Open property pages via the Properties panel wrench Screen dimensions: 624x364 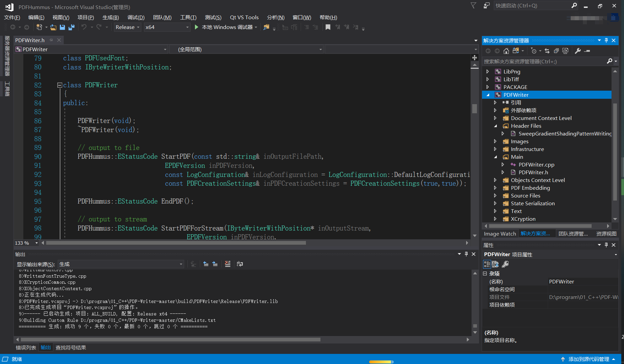coord(505,264)
